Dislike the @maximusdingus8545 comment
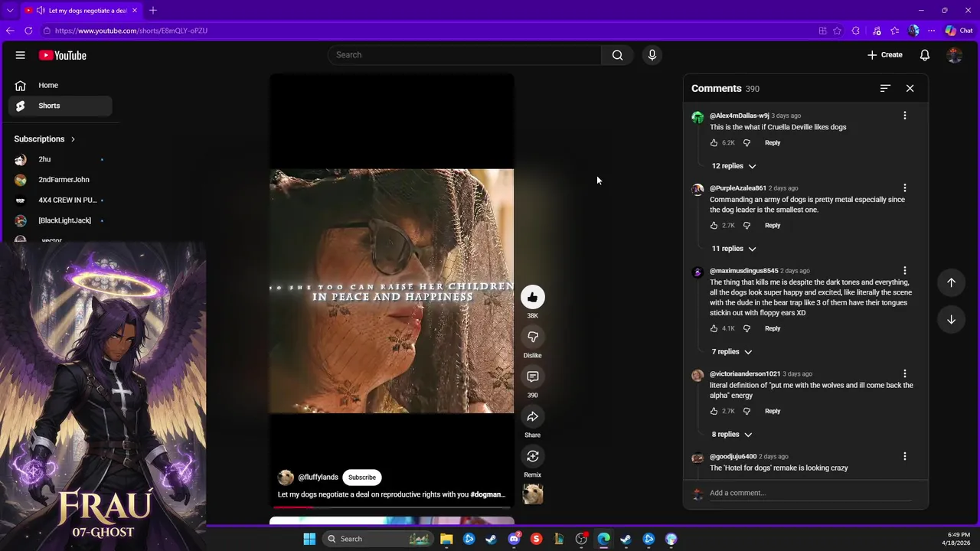980x551 pixels. 746,329
